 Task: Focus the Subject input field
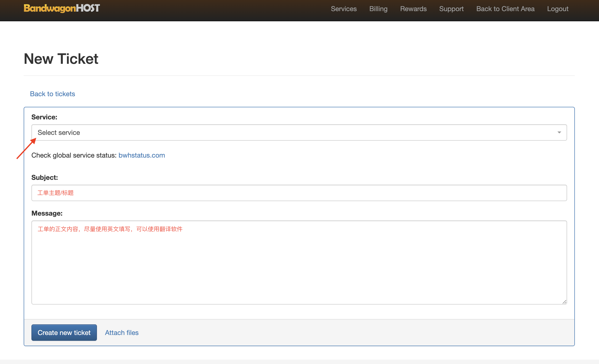coord(299,193)
